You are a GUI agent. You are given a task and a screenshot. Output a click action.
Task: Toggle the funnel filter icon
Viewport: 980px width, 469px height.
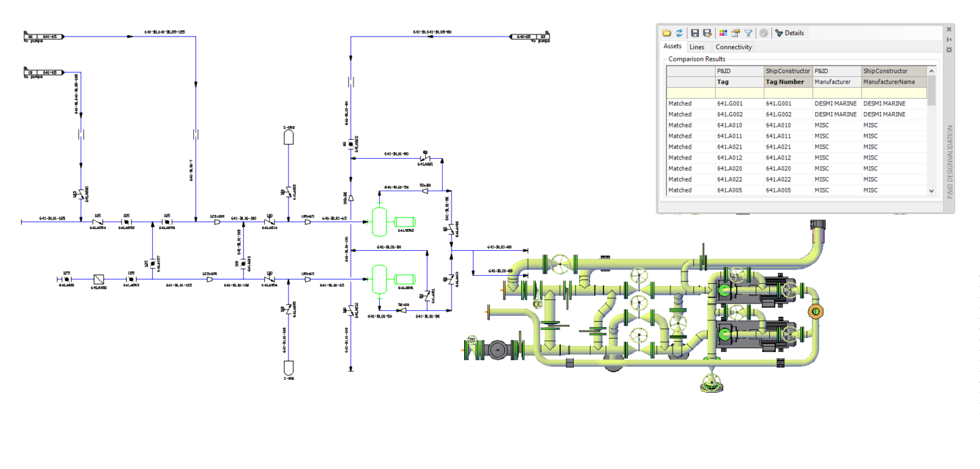748,33
